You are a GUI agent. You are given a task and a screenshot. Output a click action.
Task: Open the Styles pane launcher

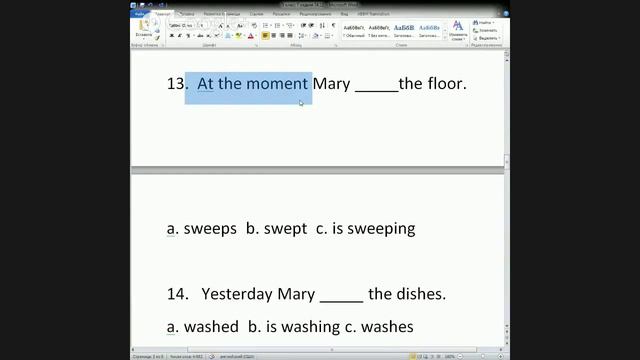click(x=467, y=45)
